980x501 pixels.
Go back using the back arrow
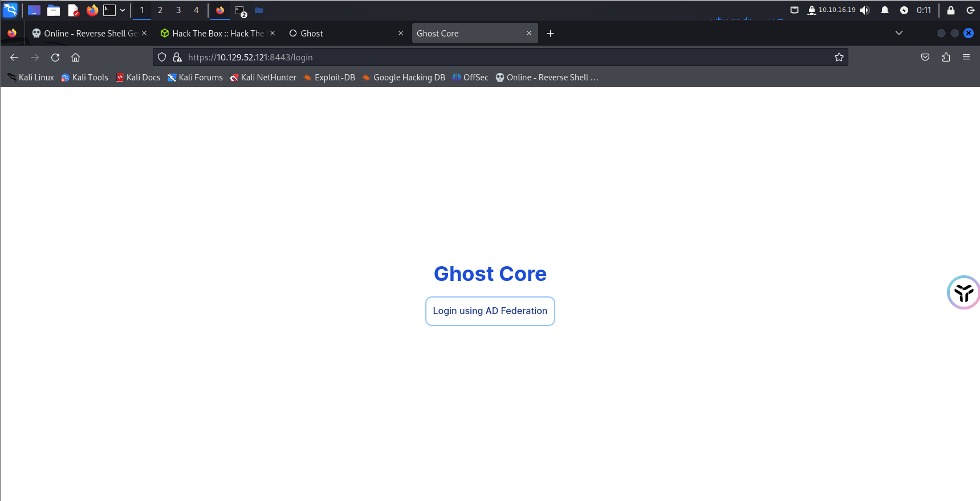tap(14, 58)
